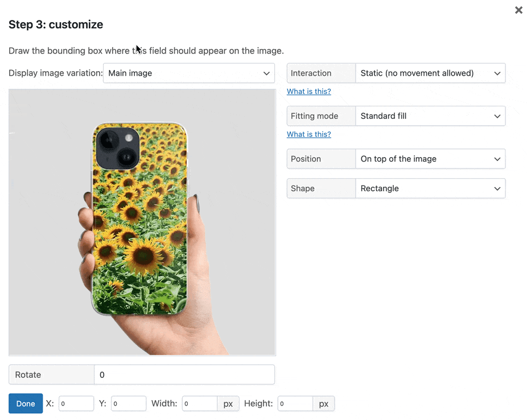
Task: Open What is this link under Fitting mode
Action: 309,134
